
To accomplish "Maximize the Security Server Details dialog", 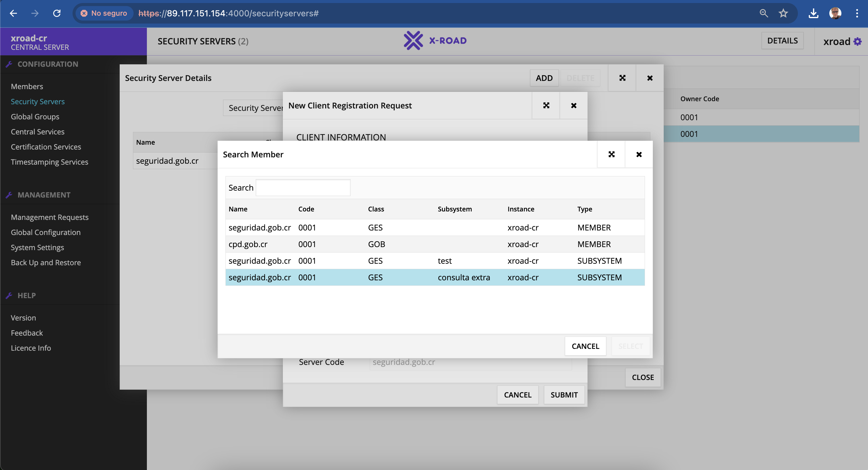I will 622,78.
